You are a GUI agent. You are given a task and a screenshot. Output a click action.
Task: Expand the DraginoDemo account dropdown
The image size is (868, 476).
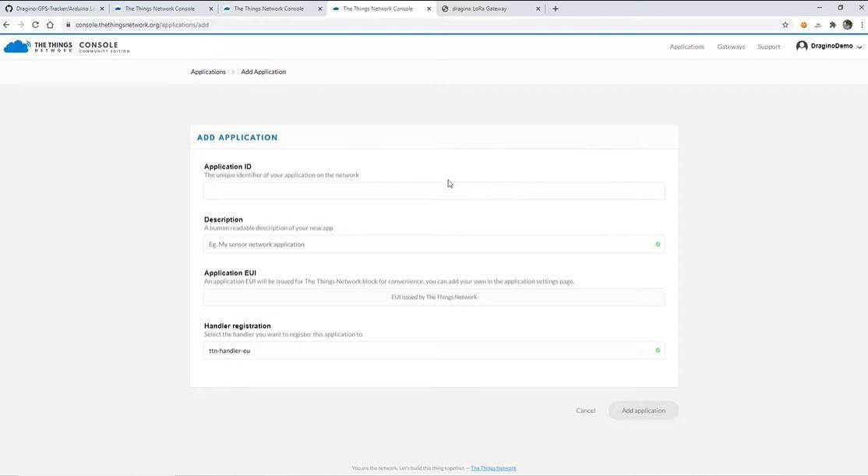click(x=859, y=47)
